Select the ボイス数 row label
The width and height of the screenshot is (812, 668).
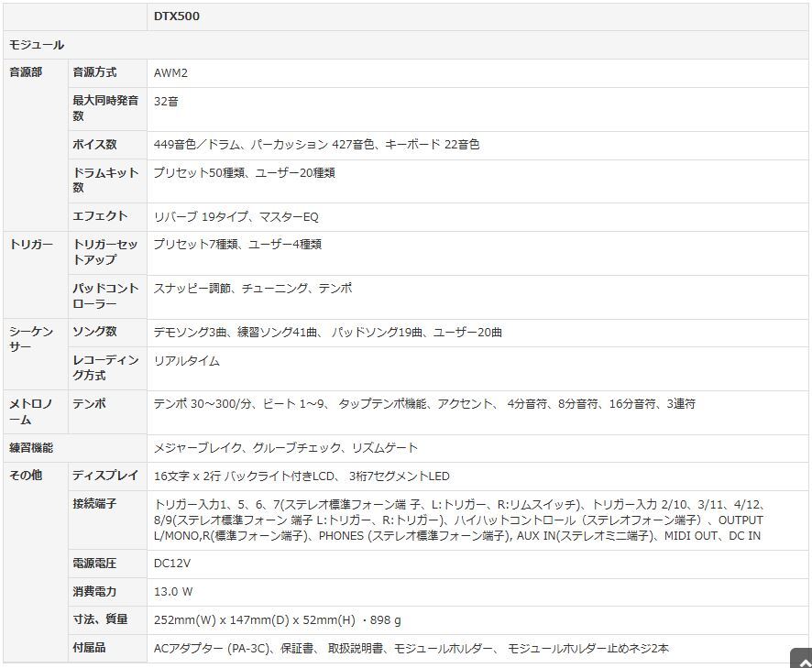[x=94, y=145]
